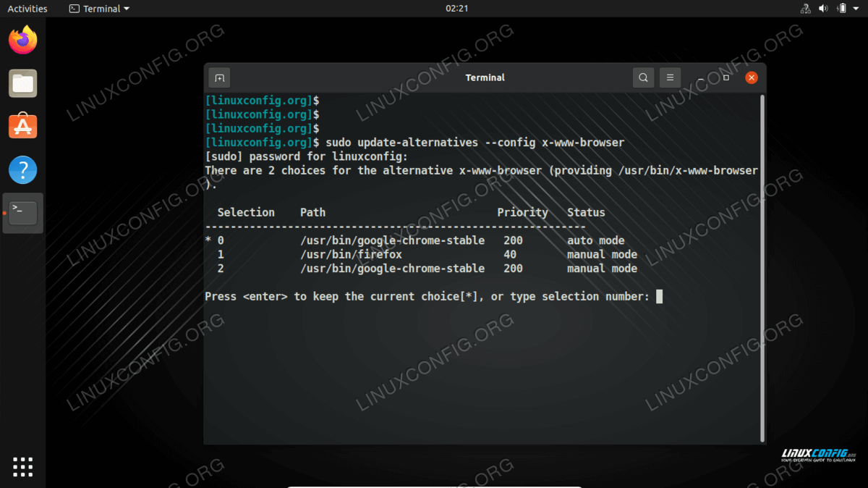
Task: Open Firefox from the dock
Action: (23, 40)
